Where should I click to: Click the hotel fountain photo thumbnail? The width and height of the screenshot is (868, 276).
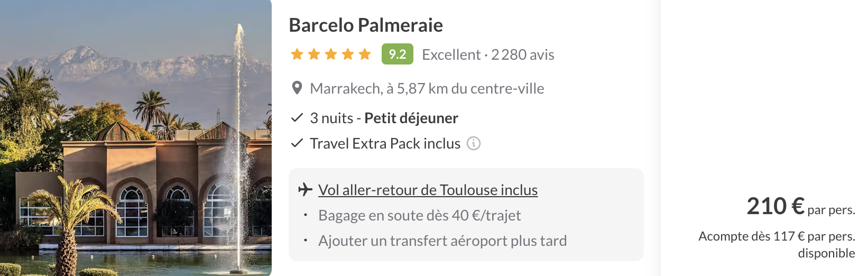click(x=136, y=138)
